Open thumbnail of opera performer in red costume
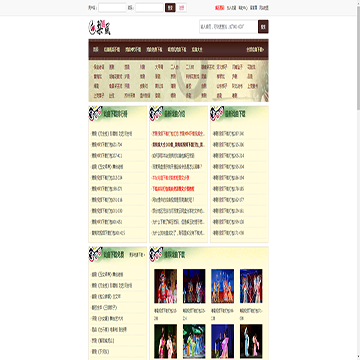This screenshot has width=360, height=360. [166, 286]
